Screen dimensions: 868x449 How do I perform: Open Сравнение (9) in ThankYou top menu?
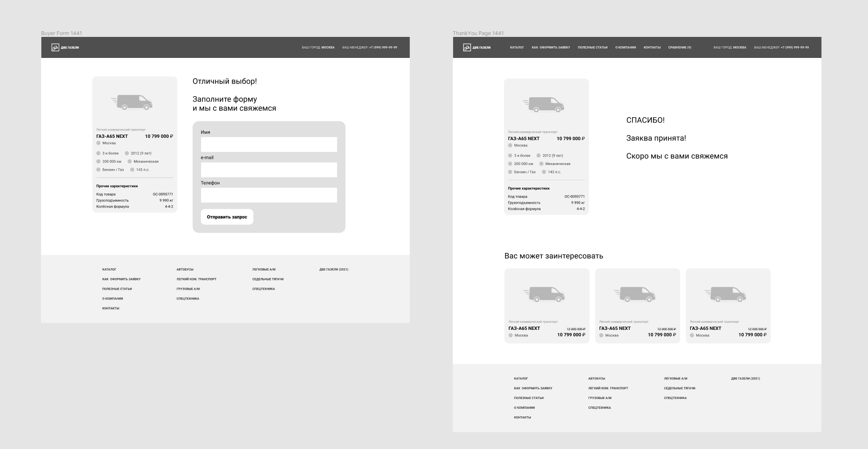click(x=680, y=48)
